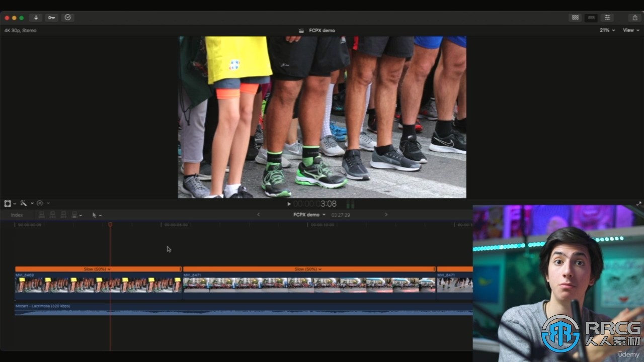Viewport: 644px width, 362px height.
Task: Click retime handle ending the second clip
Action: coord(434,269)
